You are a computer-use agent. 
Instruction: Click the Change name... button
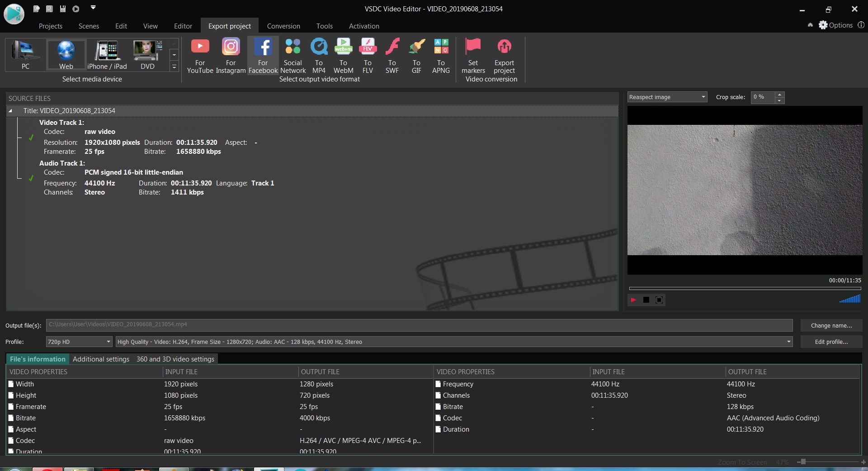[831, 325]
